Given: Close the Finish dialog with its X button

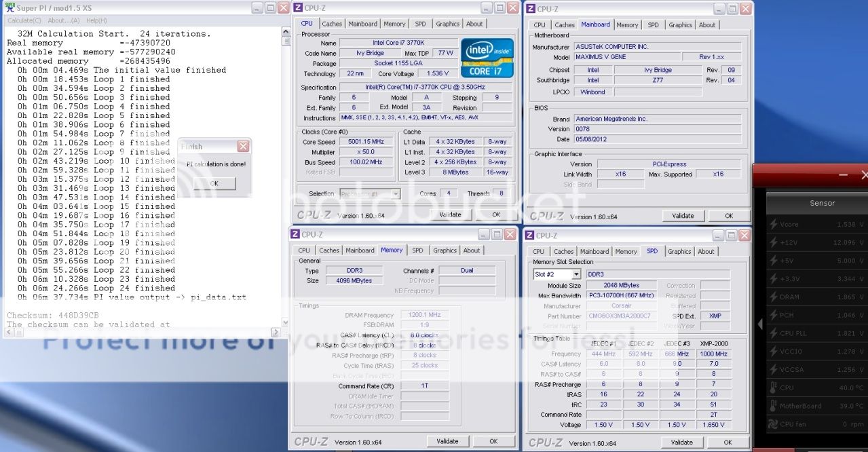Looking at the screenshot, I should click(243, 147).
